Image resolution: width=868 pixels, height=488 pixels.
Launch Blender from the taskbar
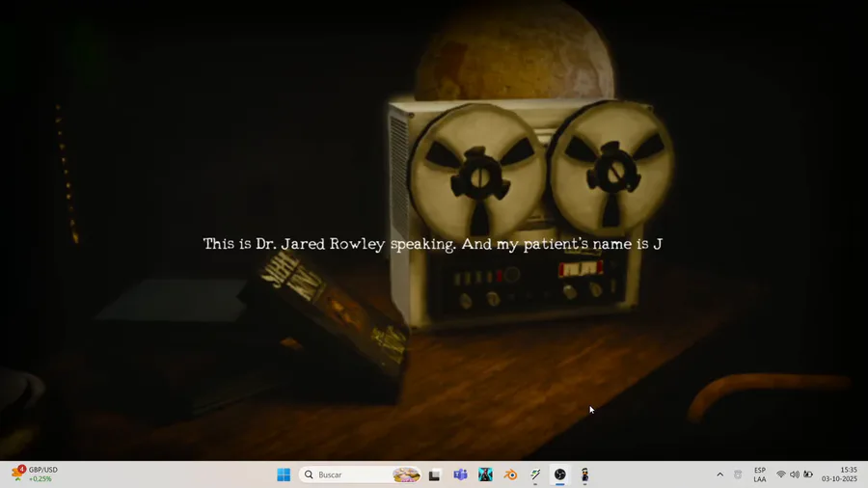(x=510, y=474)
